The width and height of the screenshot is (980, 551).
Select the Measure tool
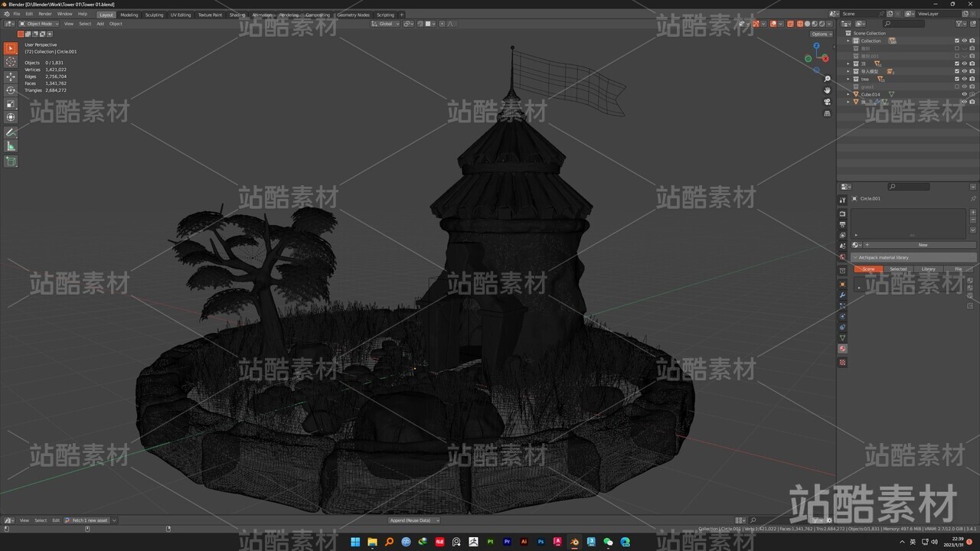click(11, 146)
